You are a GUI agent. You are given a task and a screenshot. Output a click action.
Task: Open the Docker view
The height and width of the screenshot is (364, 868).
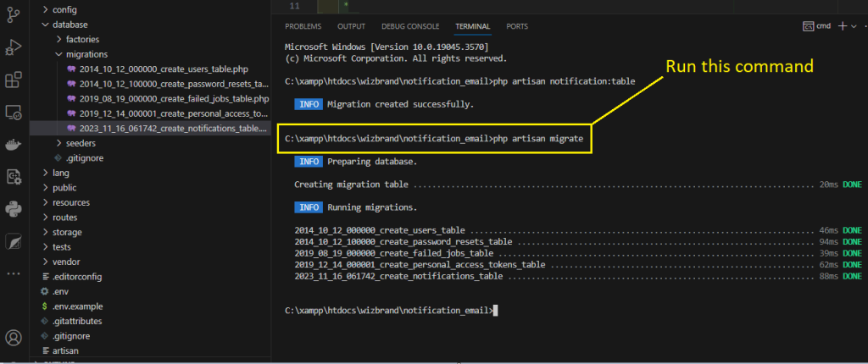click(14, 144)
